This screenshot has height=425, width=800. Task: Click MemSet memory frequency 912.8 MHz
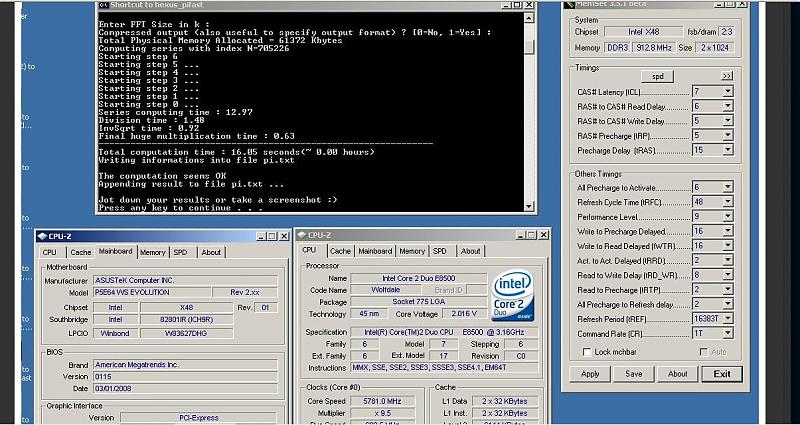[x=655, y=47]
